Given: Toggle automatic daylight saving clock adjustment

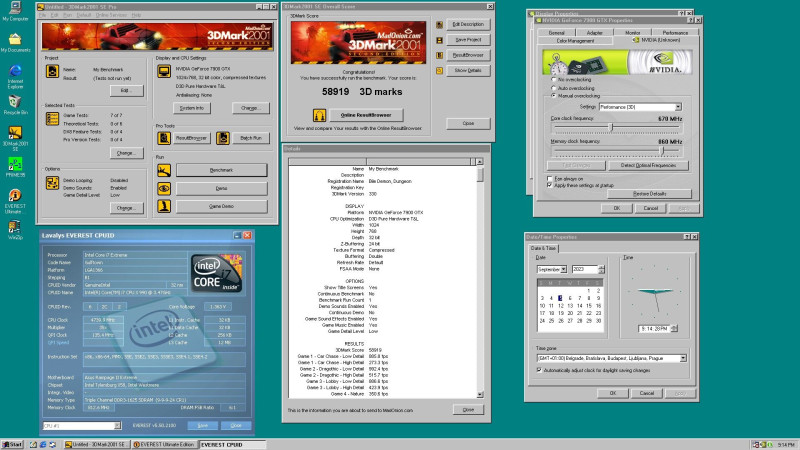Looking at the screenshot, I should pos(539,370).
